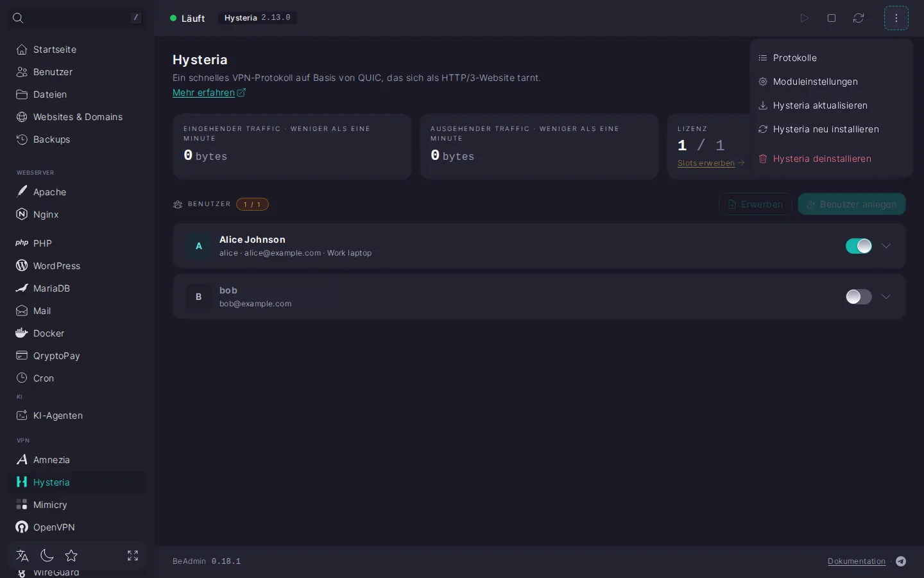Screen dimensions: 924x578
Task: Follow the Mehr erfahren link
Action: tap(209, 92)
